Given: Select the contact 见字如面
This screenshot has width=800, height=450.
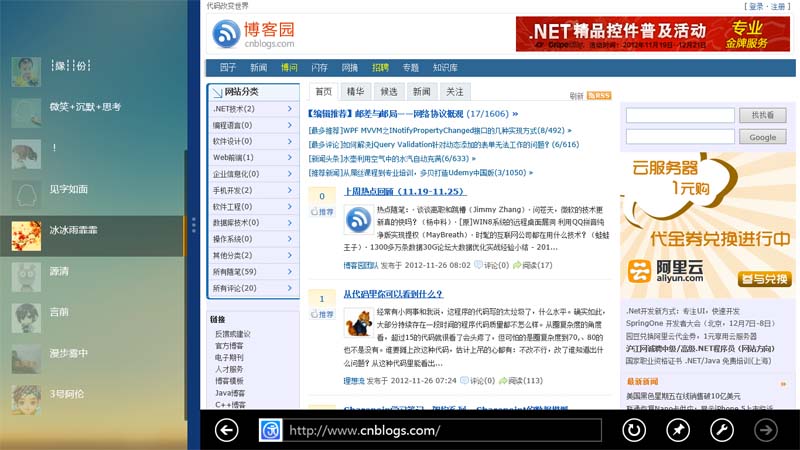Looking at the screenshot, I should click(x=92, y=194).
